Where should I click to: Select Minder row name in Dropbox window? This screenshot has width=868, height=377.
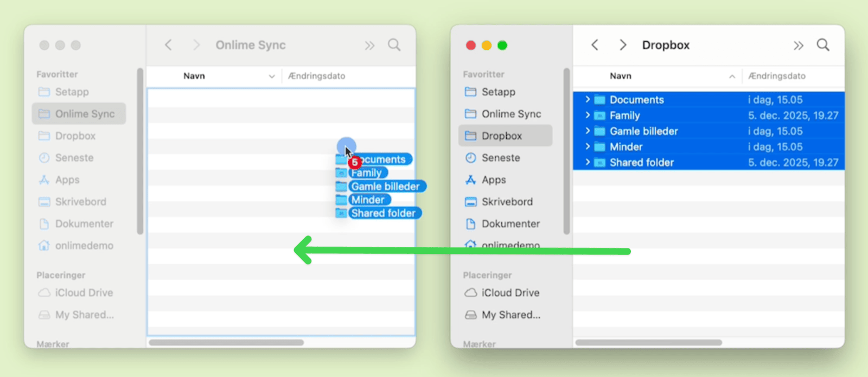click(x=626, y=147)
